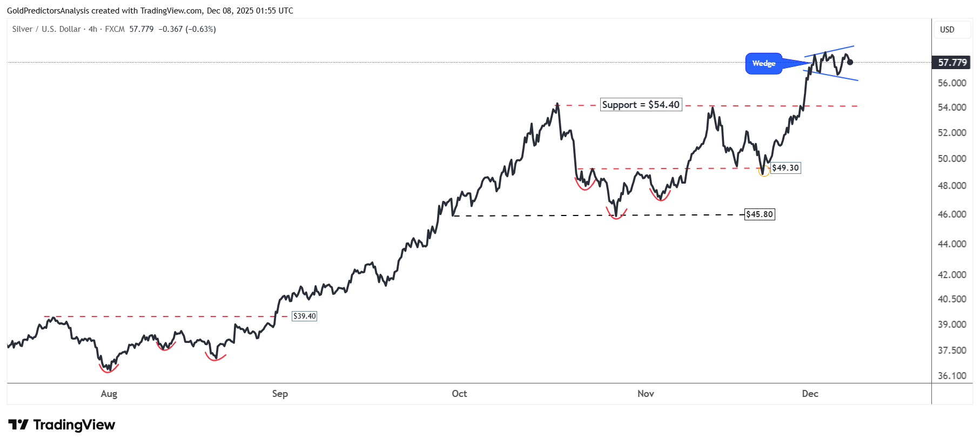Screen dimensions: 980x445
Task: Click the Dec label on time axis
Action: click(810, 394)
